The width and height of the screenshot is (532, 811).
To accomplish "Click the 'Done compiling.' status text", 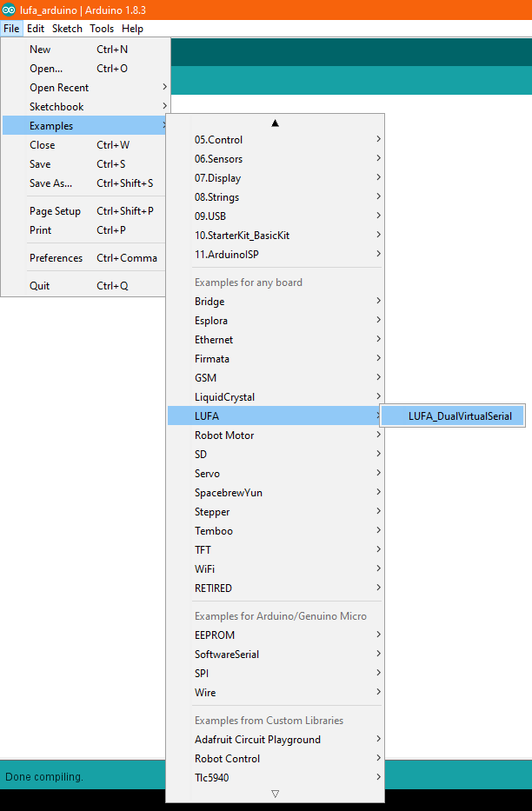I will (44, 777).
